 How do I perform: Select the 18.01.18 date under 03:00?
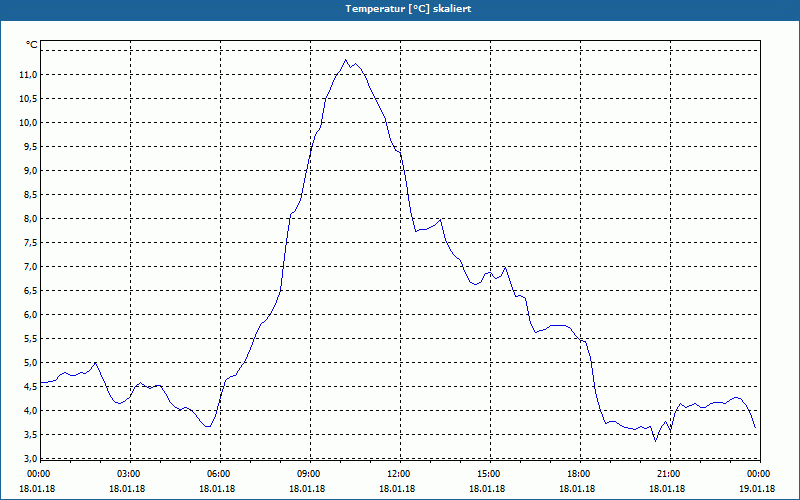127,489
